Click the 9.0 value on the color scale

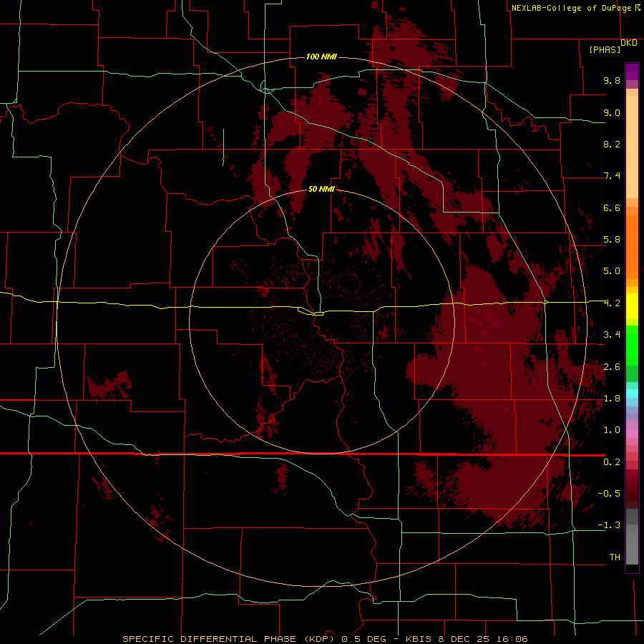pyautogui.click(x=612, y=112)
